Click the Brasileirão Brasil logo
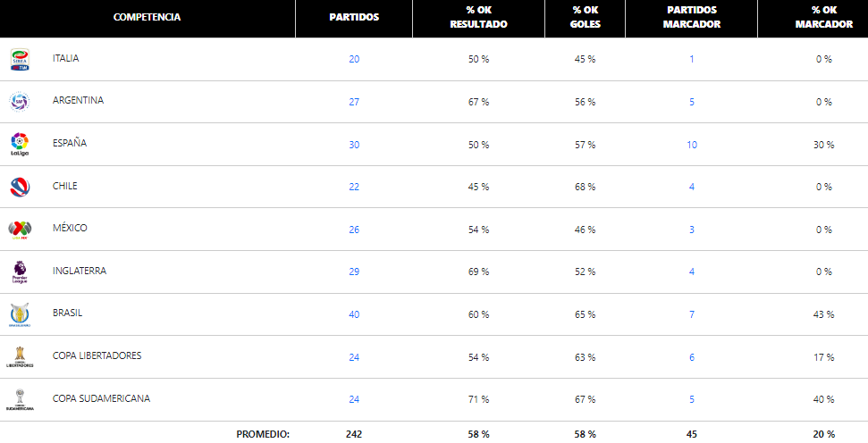Viewport: 868px width, 443px height. click(x=20, y=314)
